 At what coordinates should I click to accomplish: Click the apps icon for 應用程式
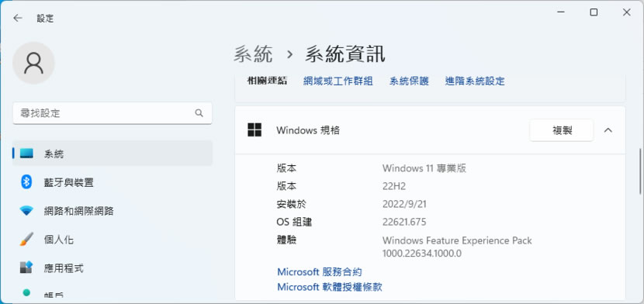click(x=26, y=268)
